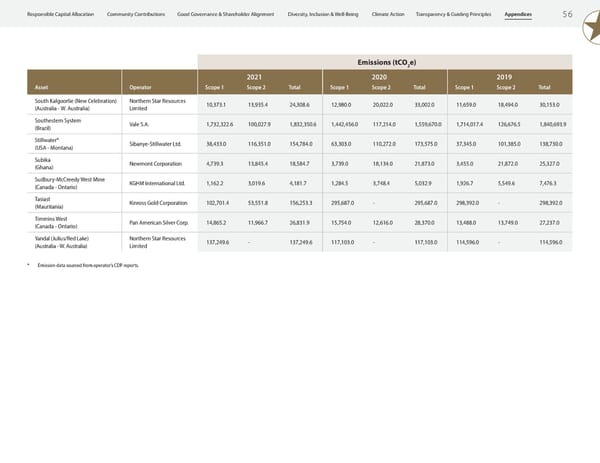This screenshot has height=463, width=600.
Task: Select the Appendices tab
Action: [x=518, y=14]
